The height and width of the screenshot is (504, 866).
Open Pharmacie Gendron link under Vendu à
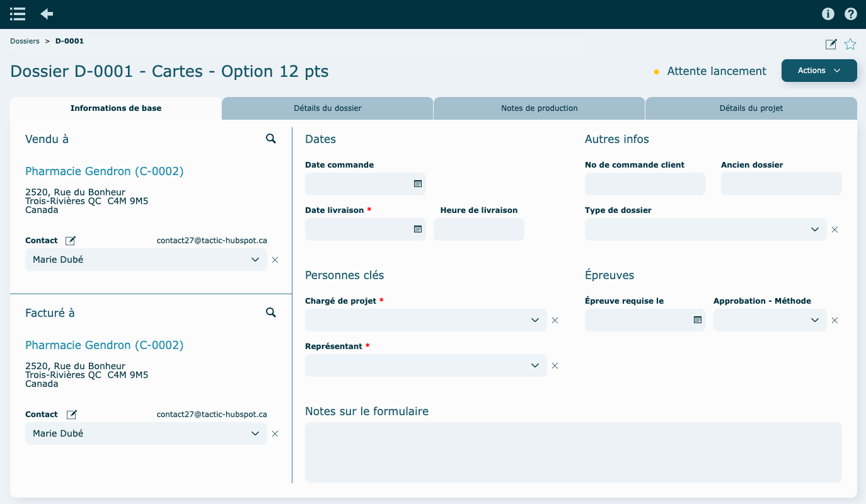tap(104, 171)
